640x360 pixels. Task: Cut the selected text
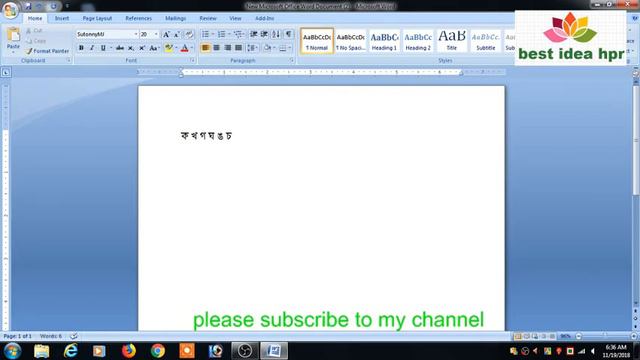(34, 31)
